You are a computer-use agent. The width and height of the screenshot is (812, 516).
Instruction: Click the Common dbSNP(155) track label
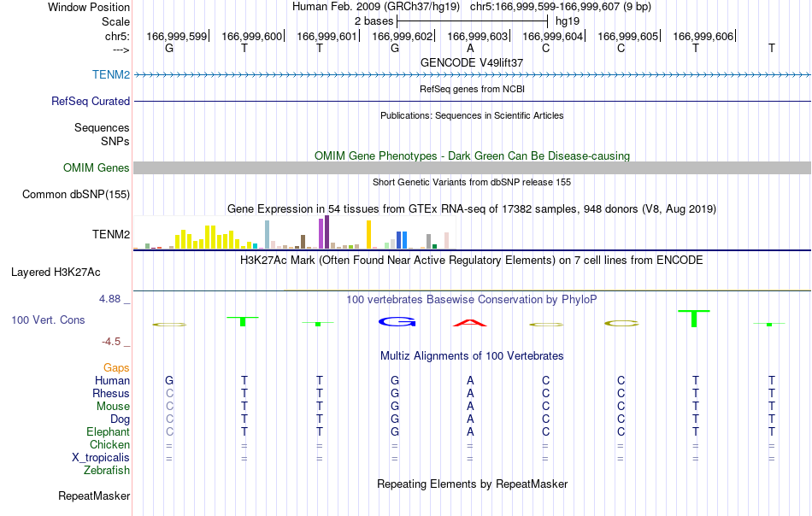click(76, 195)
